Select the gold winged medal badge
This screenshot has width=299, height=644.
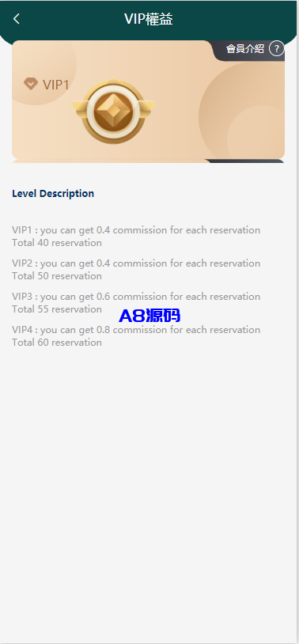tap(113, 110)
